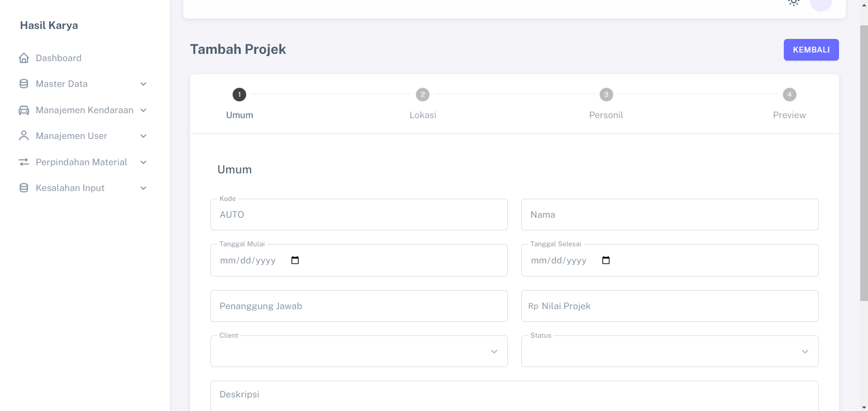Screen dimensions: 868x411
Task: Open the Tanggal Selesai calendar picker
Action: pyautogui.click(x=606, y=260)
